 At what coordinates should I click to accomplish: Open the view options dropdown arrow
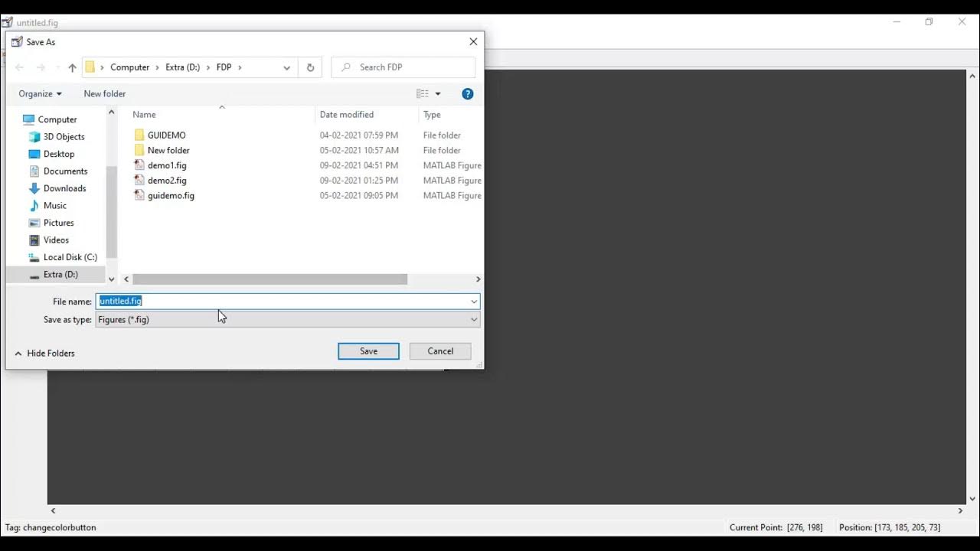pos(438,93)
